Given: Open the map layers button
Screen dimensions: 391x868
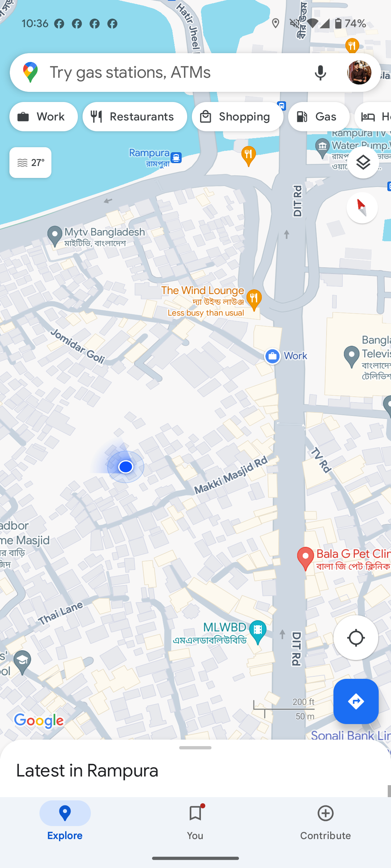Looking at the screenshot, I should pos(363,163).
